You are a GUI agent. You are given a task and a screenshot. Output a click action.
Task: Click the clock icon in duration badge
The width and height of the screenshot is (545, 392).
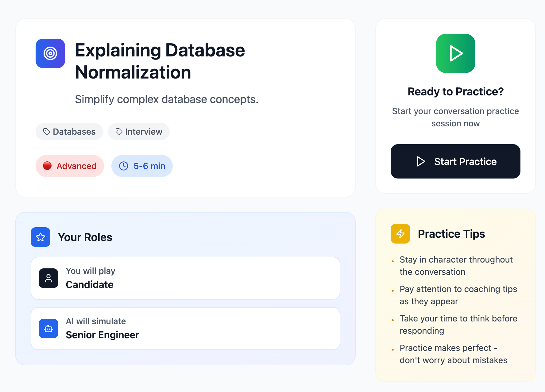pos(124,166)
